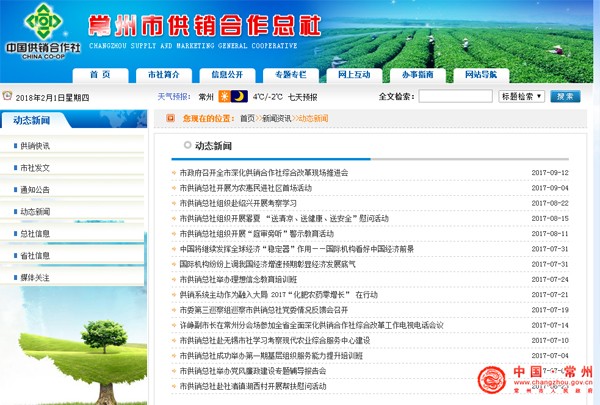Go to 网上互动 in top navigation
Screen dimensions: 600x405
354,74
